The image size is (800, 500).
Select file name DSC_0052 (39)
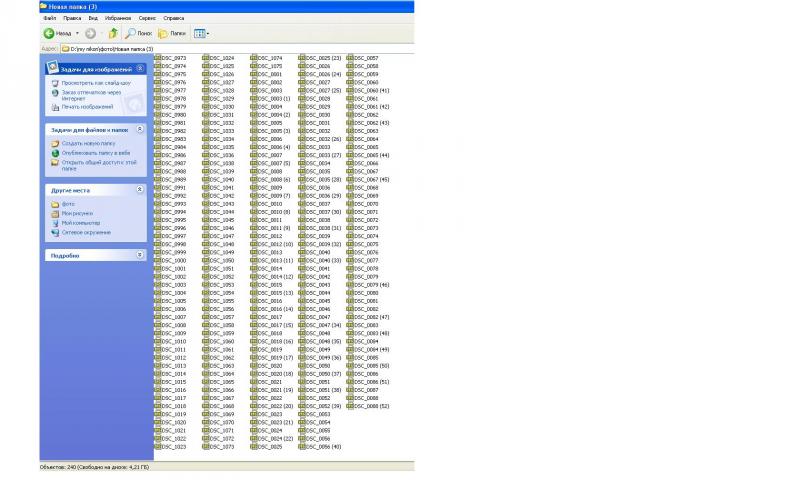[x=323, y=406]
